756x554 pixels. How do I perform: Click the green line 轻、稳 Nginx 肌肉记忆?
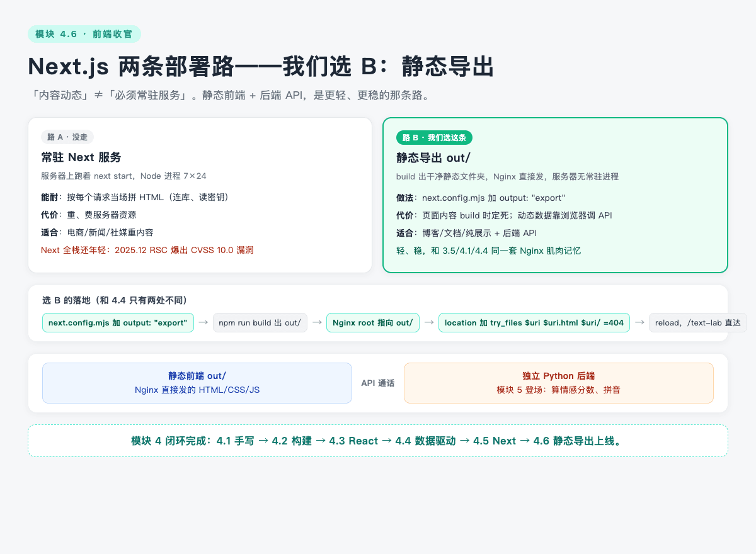tap(488, 251)
